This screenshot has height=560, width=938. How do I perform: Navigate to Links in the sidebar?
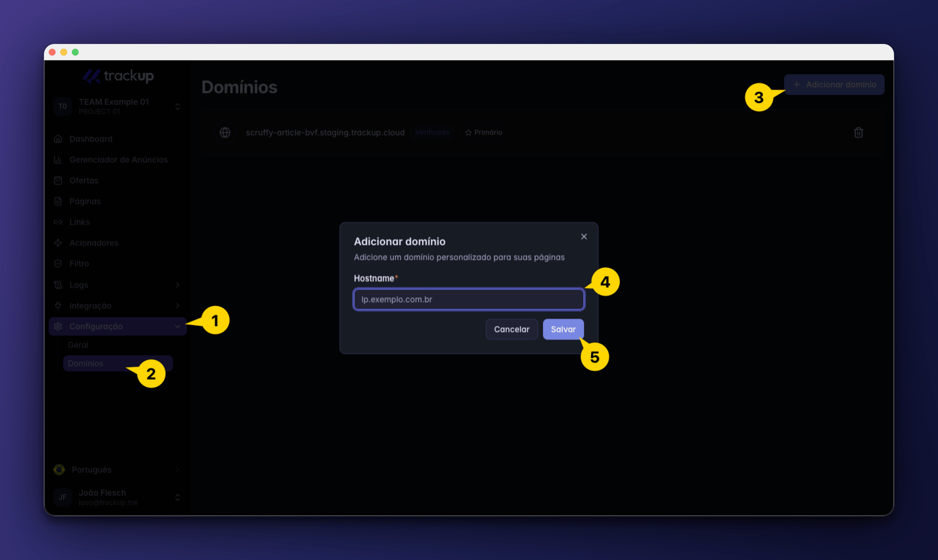117,222
